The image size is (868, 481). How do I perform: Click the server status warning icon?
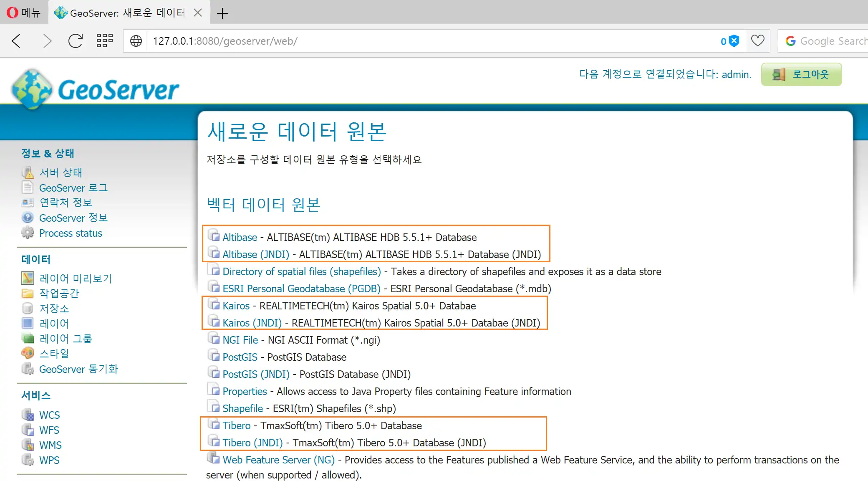[x=28, y=172]
